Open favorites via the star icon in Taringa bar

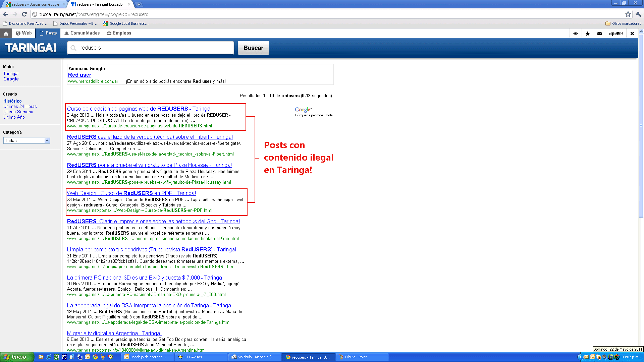pos(588,34)
